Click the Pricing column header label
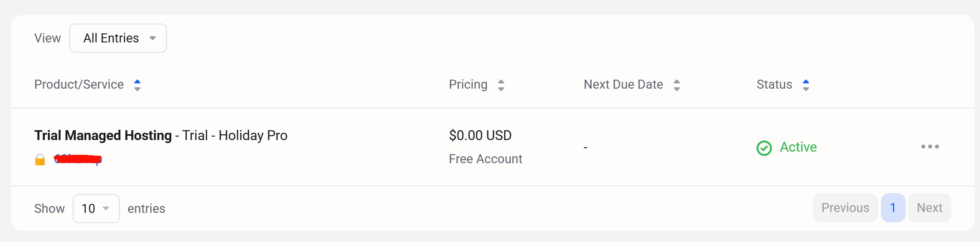Screen dimensions: 980x242 coord(468,84)
